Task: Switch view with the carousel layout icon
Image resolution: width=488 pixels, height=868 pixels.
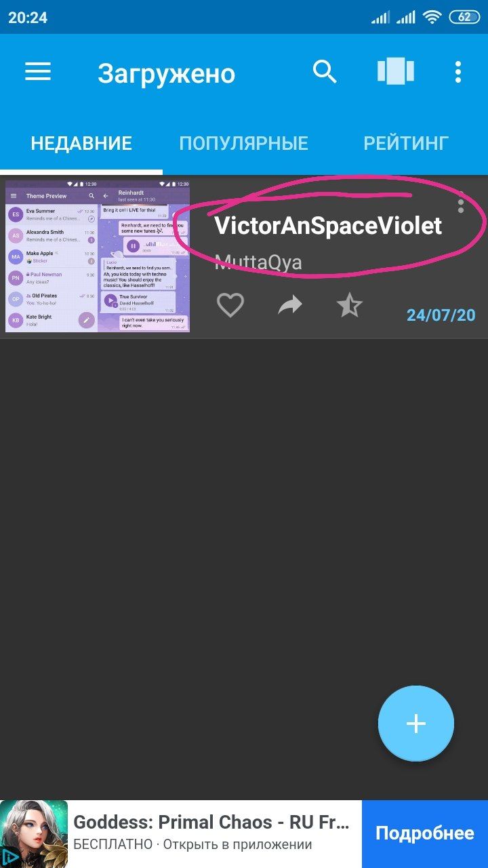Action: [396, 71]
